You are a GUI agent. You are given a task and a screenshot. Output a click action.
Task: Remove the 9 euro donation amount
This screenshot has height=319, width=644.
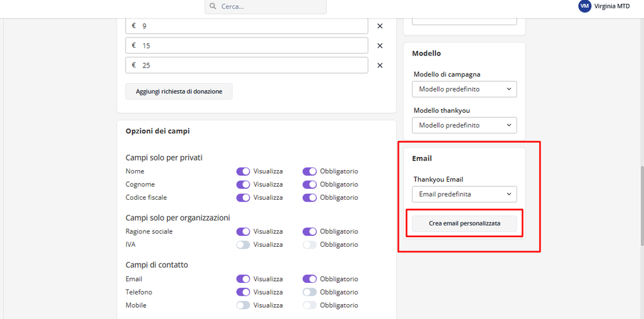(379, 26)
